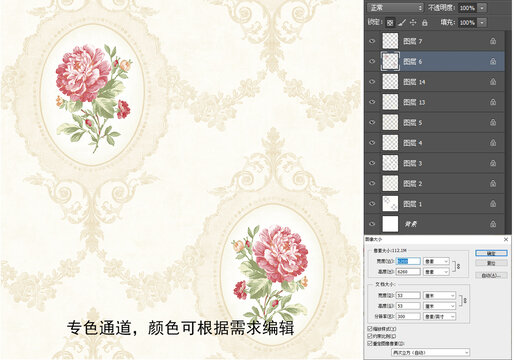515x360 pixels.
Task: Click lock icon on 图层 1 row
Action: pos(493,204)
